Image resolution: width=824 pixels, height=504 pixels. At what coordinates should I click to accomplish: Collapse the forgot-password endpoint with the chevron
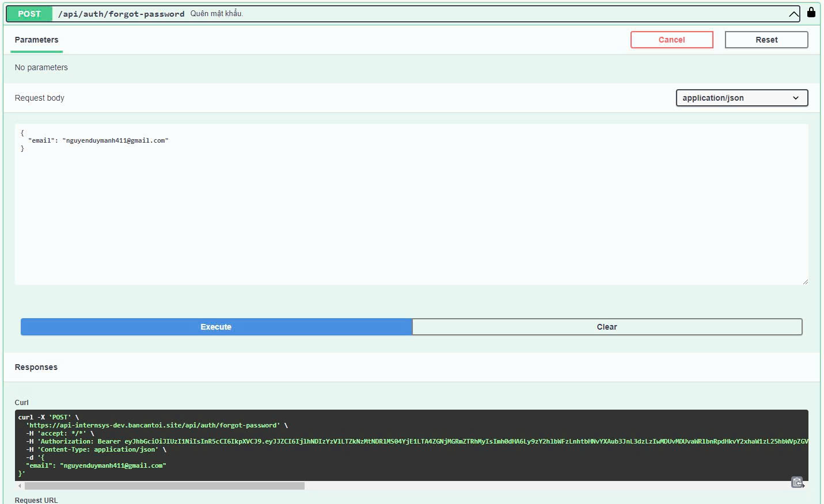pos(793,14)
